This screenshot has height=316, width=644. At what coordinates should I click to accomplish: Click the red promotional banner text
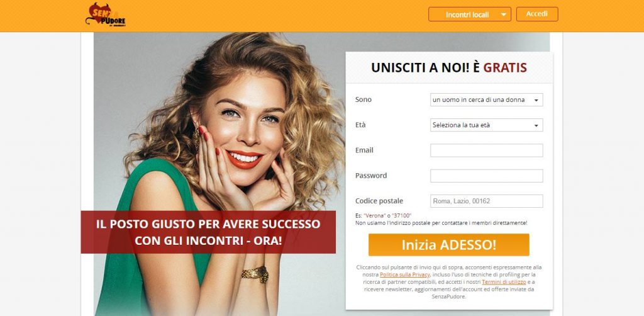point(208,232)
